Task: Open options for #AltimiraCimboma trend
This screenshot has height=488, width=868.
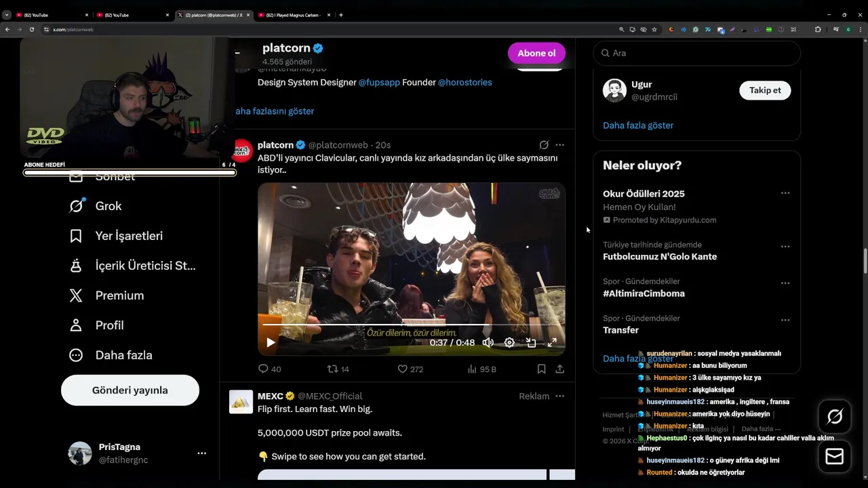Action: (x=785, y=283)
